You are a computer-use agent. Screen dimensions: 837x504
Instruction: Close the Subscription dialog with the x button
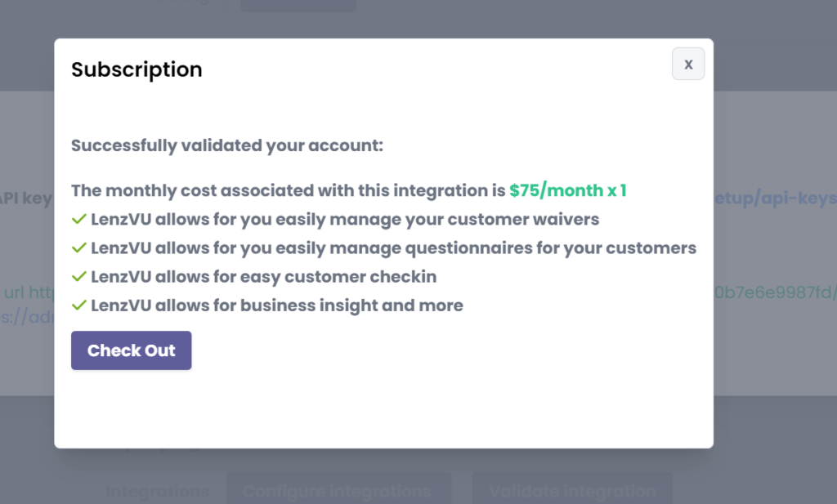688,64
